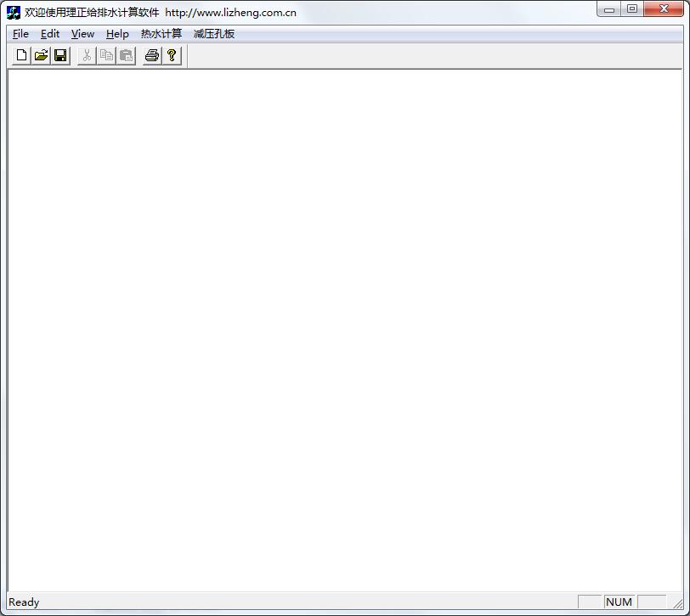This screenshot has height=616, width=690.
Task: Click the NUM indicator in status bar
Action: pos(619,602)
